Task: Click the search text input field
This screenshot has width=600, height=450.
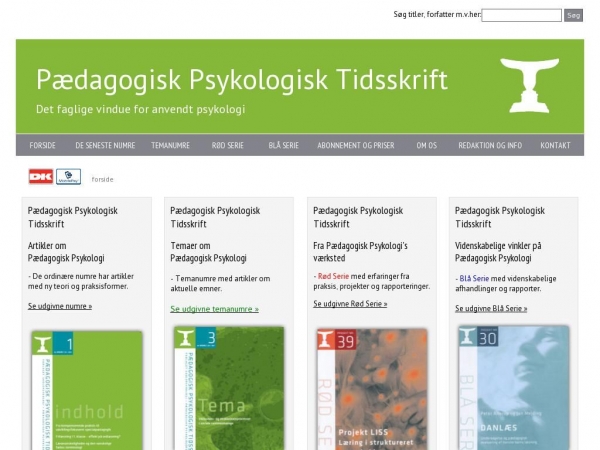Action: point(521,15)
